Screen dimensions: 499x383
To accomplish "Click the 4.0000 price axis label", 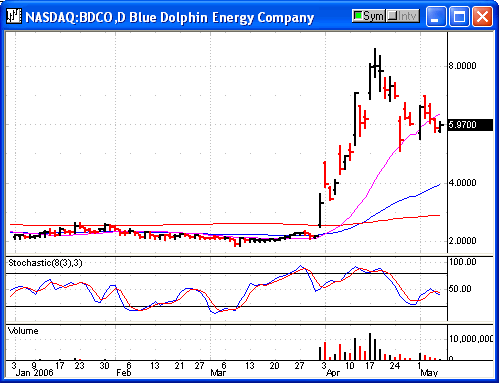I will pos(462,183).
